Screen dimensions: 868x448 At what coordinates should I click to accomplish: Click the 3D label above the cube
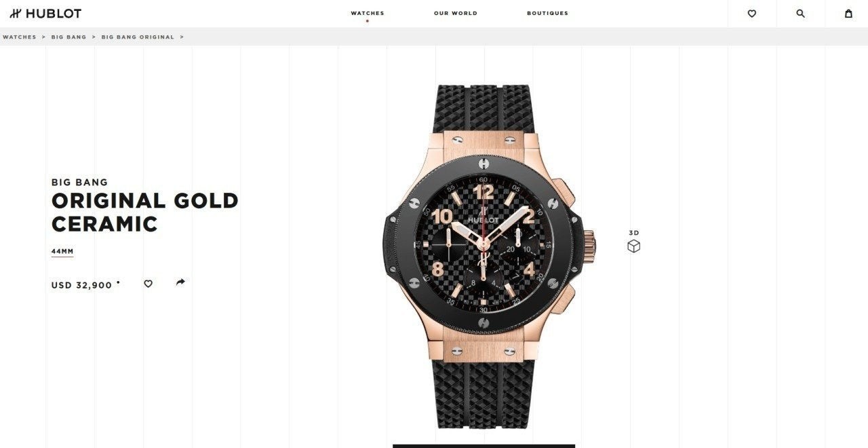coord(634,233)
